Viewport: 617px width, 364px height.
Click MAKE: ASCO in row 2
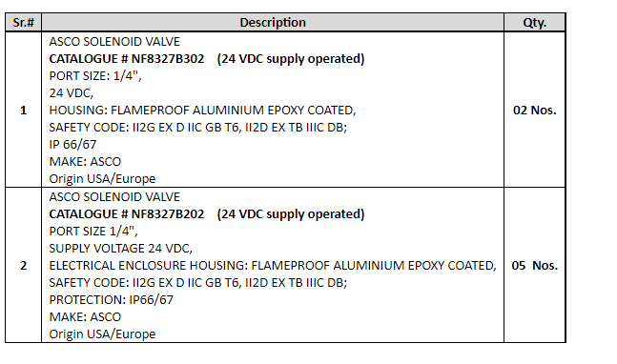(85, 316)
